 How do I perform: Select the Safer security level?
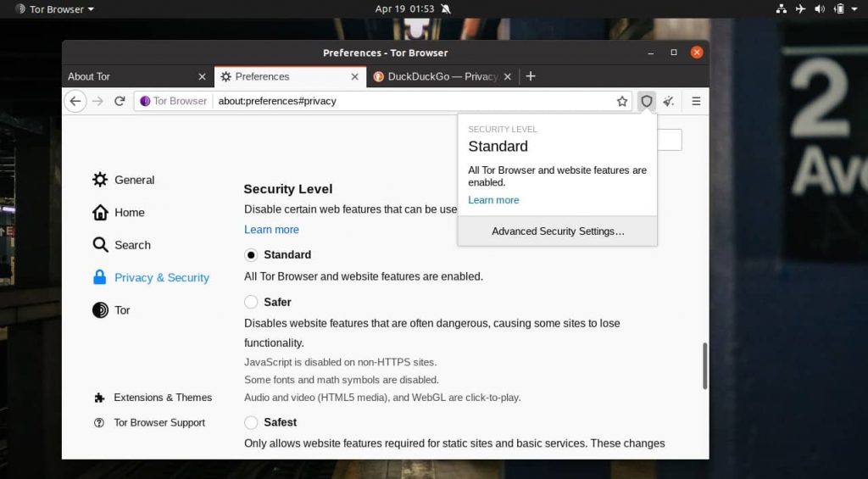(x=251, y=302)
